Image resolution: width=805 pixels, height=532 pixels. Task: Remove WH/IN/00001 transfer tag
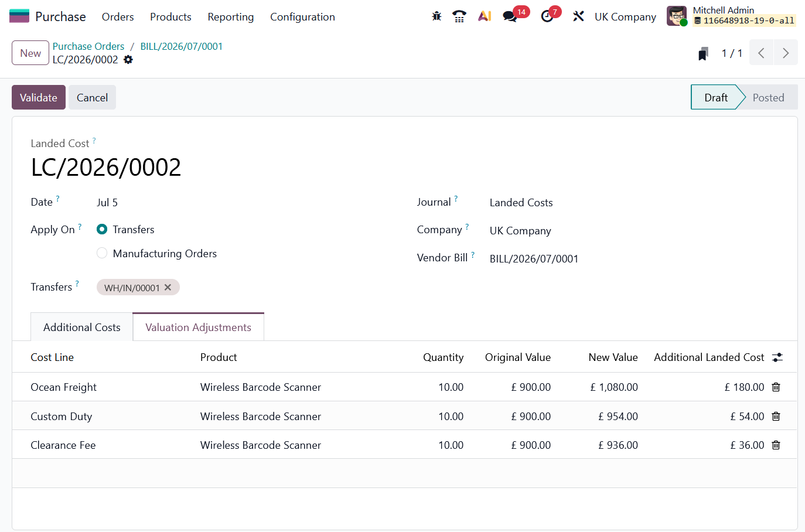168,288
